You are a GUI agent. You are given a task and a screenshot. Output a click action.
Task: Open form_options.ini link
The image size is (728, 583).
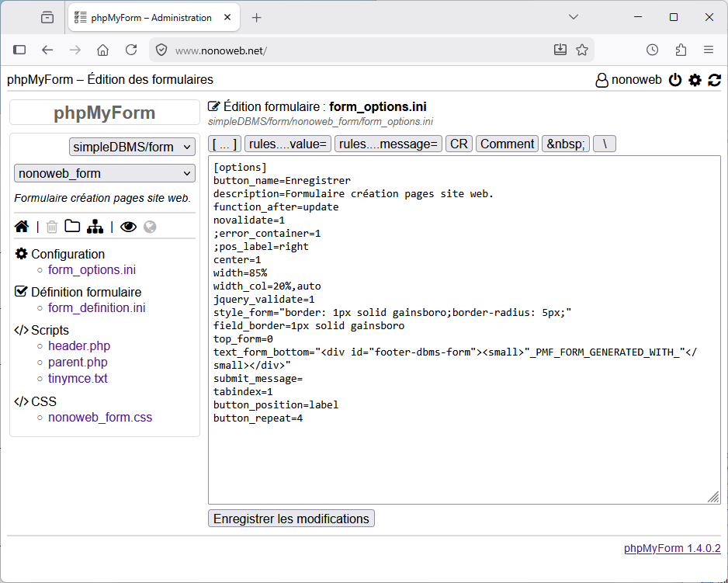[92, 270]
